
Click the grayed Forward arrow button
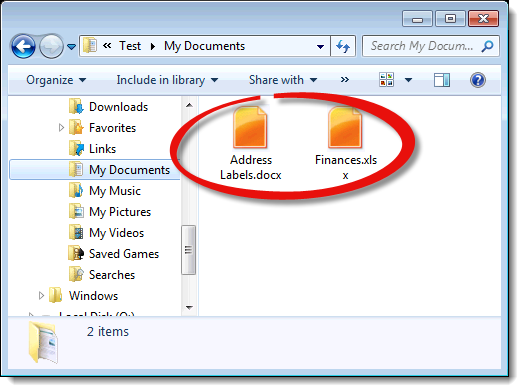coord(51,46)
